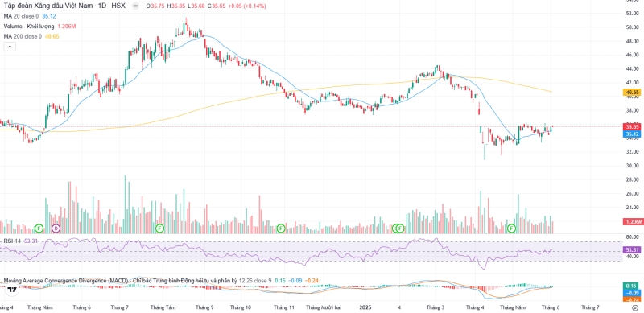Select the MACD indicator legend title

[x=119, y=281]
